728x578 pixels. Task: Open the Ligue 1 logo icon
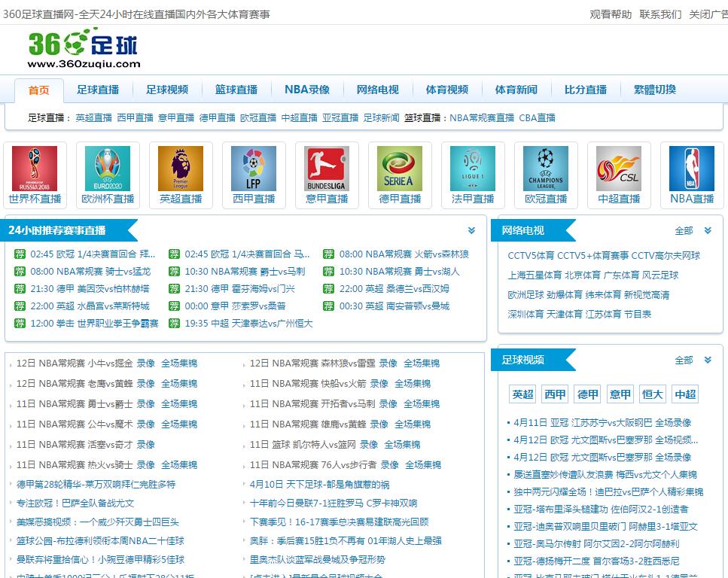tap(473, 169)
